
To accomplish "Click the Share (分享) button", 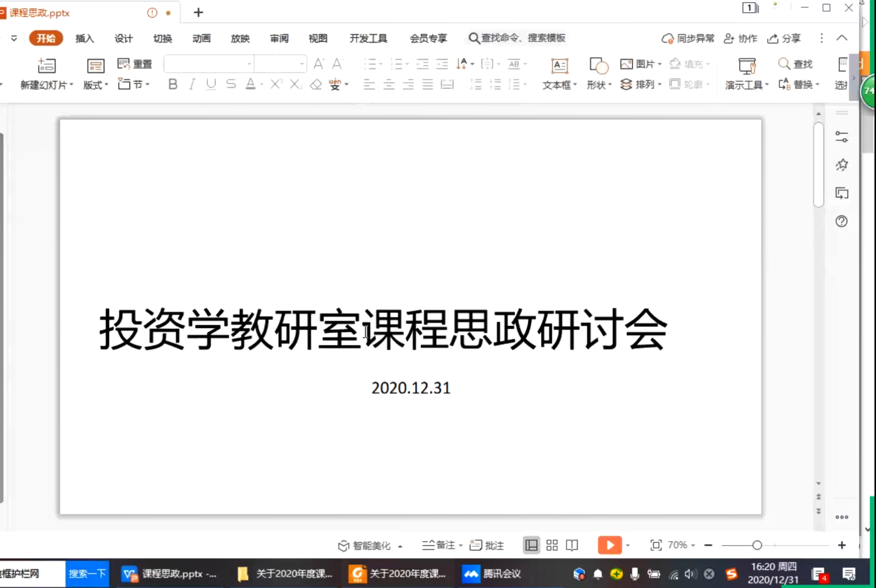I will (x=784, y=38).
